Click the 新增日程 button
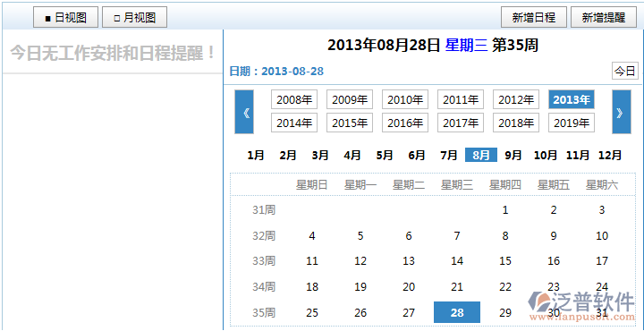Screen dimensions: 644x331 tap(534, 17)
